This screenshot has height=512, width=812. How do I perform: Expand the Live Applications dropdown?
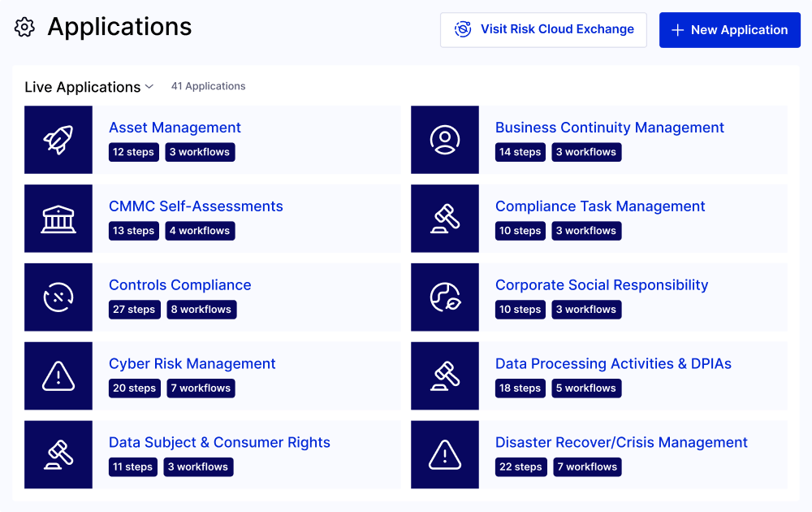(x=89, y=87)
